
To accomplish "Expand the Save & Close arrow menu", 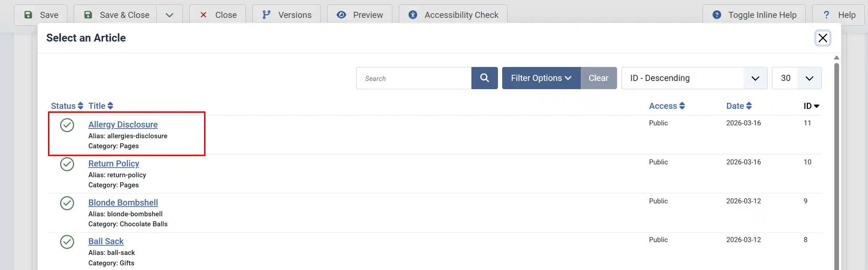I will tap(170, 15).
